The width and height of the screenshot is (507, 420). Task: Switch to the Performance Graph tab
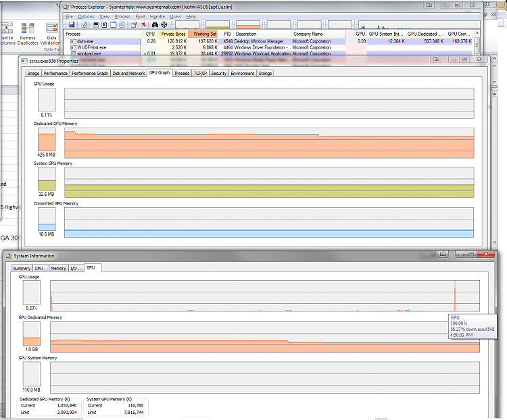(90, 74)
